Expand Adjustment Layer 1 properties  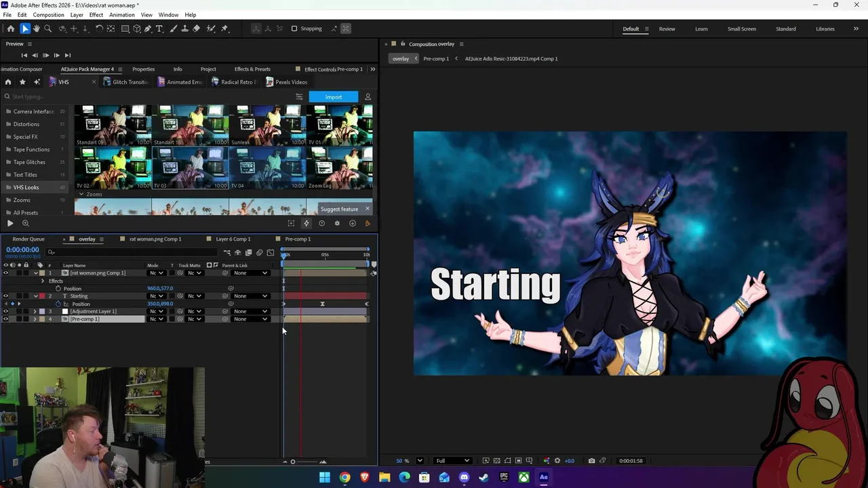(x=35, y=311)
